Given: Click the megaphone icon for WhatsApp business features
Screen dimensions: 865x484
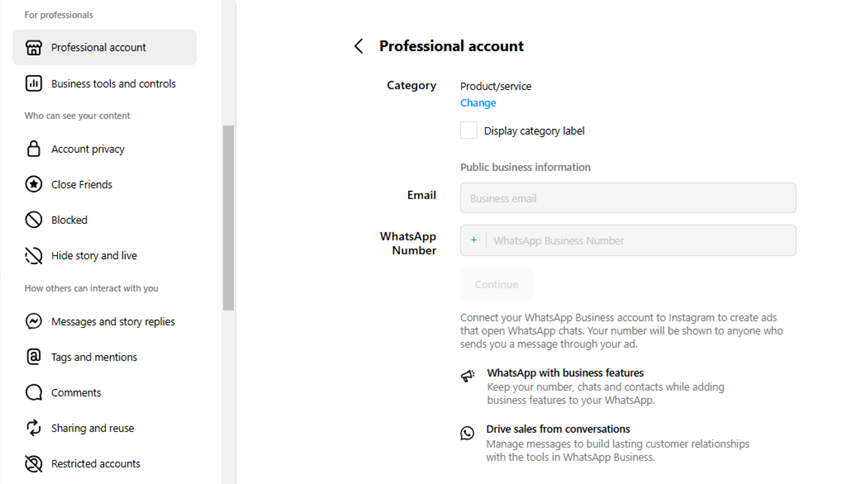Looking at the screenshot, I should (468, 376).
